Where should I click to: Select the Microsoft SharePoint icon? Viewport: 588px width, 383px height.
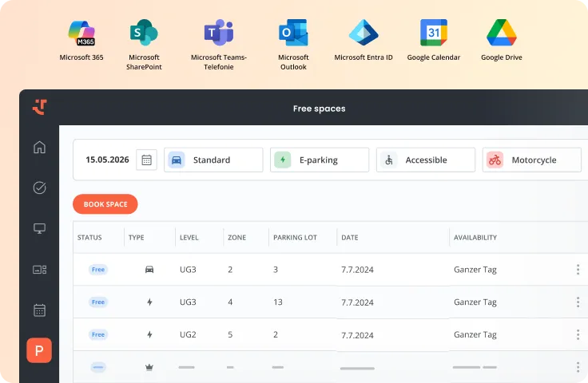[x=144, y=33]
